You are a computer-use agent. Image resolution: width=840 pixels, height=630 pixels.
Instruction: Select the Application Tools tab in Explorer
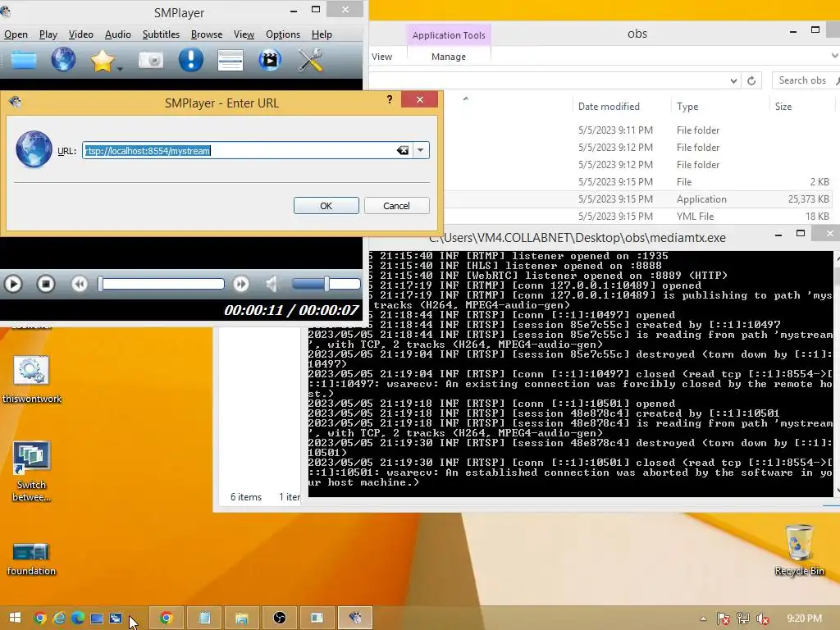point(449,34)
